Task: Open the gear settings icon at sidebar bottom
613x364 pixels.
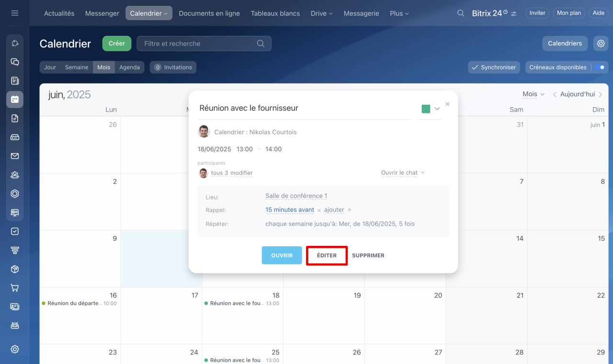Action: point(15,349)
